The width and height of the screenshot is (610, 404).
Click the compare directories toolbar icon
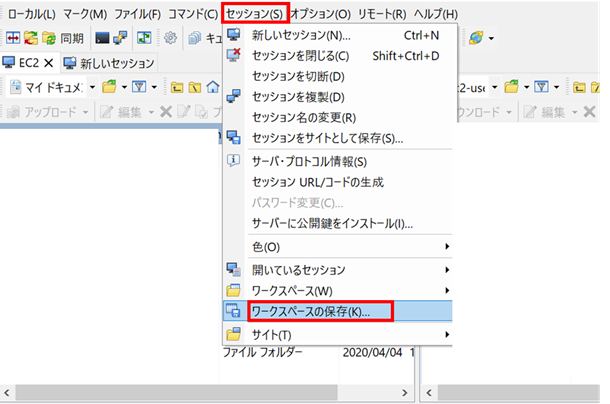[x=13, y=38]
